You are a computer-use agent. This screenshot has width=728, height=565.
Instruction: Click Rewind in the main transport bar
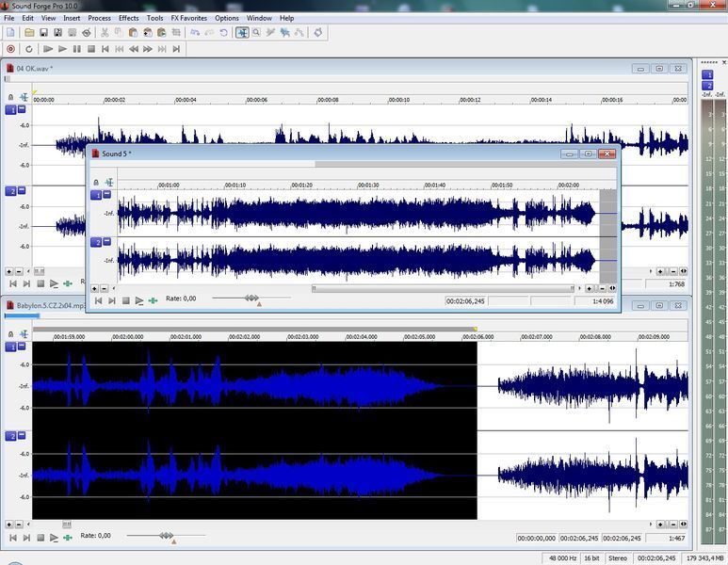(x=134, y=49)
